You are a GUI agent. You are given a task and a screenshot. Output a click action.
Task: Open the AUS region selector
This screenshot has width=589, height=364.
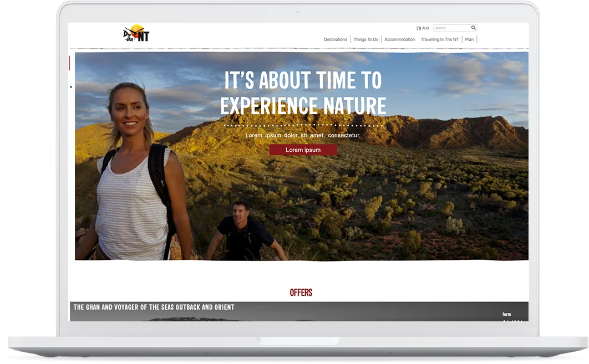coord(425,28)
